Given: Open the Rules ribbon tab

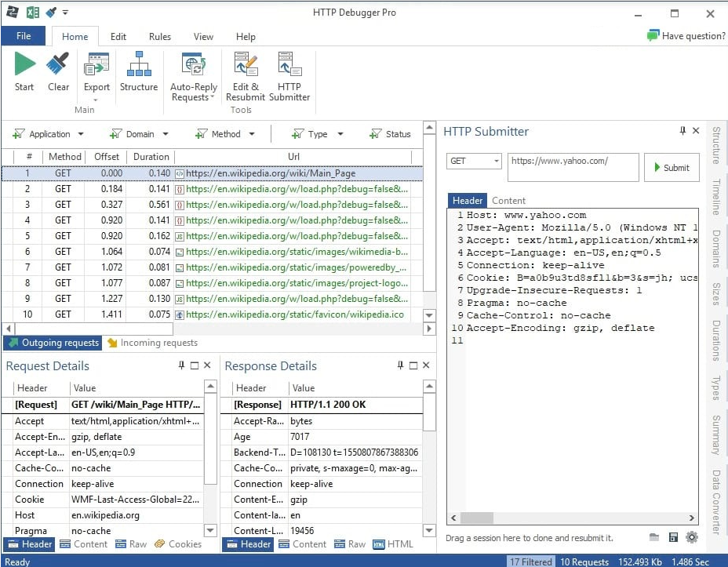Looking at the screenshot, I should coord(160,36).
